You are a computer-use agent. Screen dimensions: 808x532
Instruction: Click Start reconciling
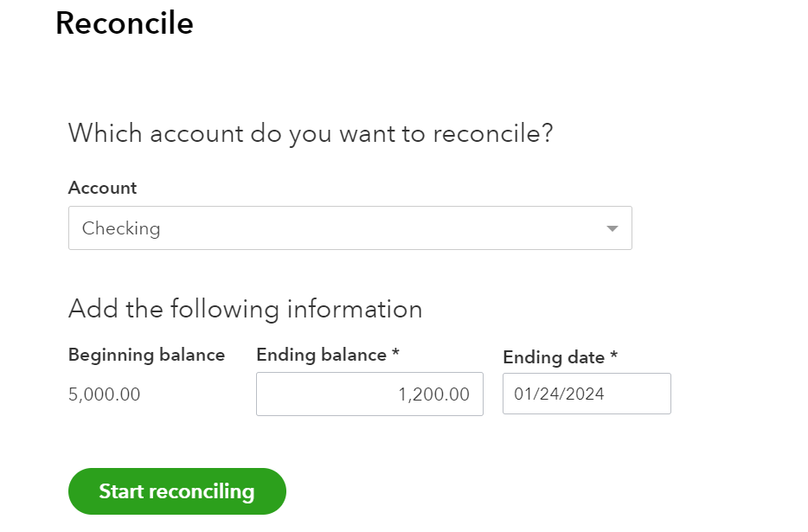[x=176, y=491]
